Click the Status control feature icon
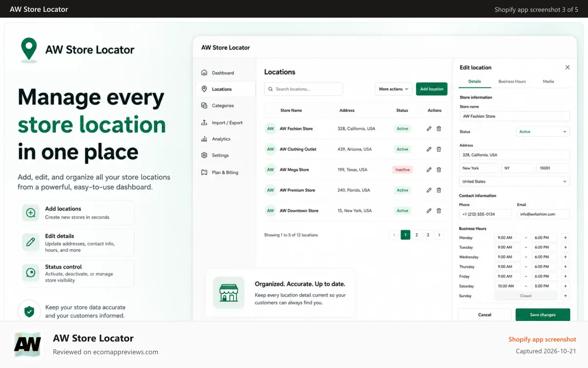588x368 pixels. (30, 273)
